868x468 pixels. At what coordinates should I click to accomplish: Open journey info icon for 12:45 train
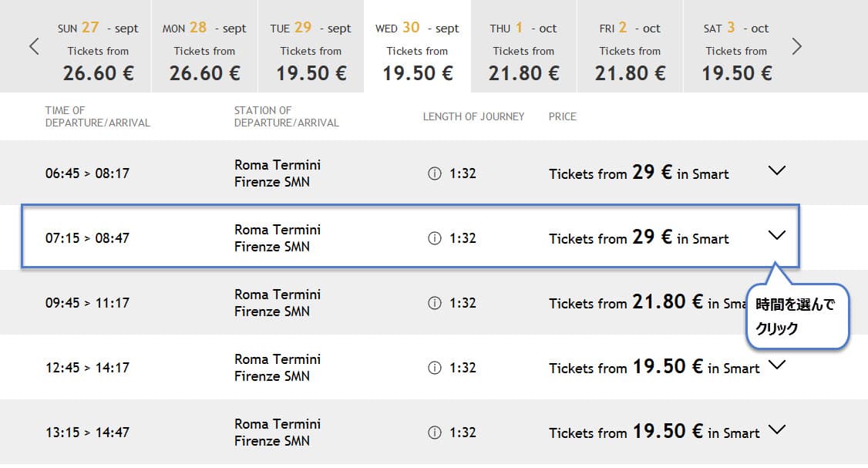(435, 368)
